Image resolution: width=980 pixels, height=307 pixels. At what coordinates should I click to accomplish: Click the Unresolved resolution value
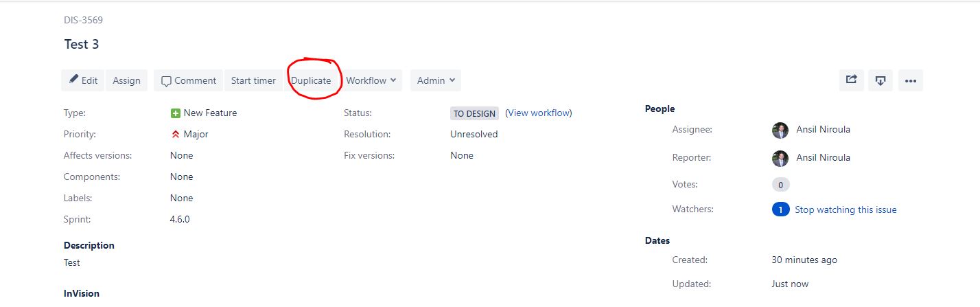tap(474, 134)
